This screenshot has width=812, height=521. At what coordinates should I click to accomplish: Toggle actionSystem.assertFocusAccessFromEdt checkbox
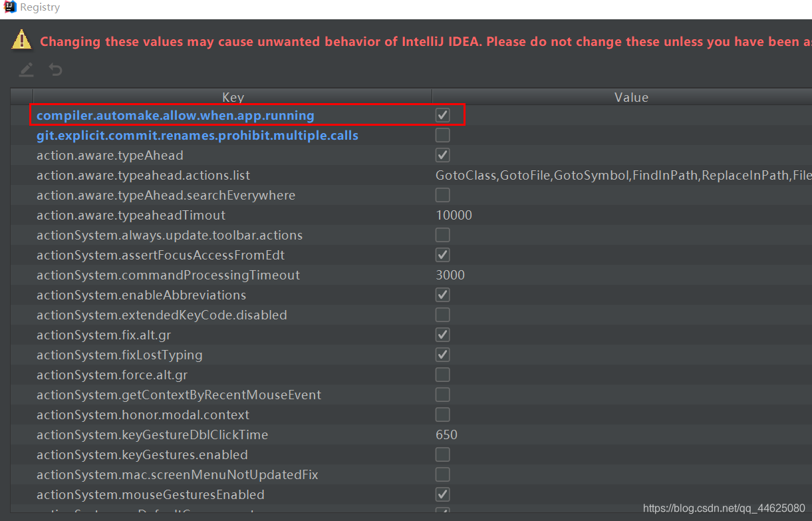pyautogui.click(x=442, y=255)
